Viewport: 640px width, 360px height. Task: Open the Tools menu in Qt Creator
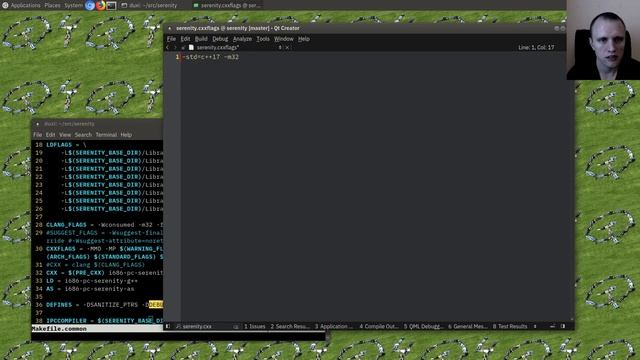[263, 39]
